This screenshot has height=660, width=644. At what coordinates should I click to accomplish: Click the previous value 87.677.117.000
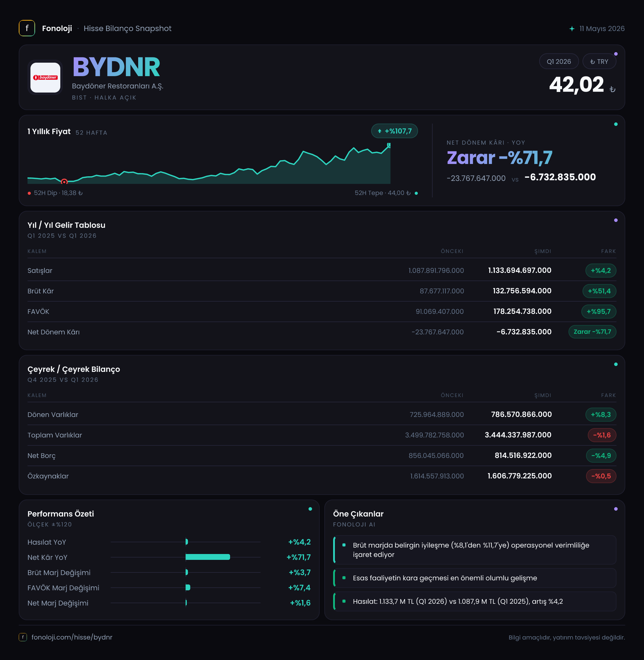click(x=442, y=291)
